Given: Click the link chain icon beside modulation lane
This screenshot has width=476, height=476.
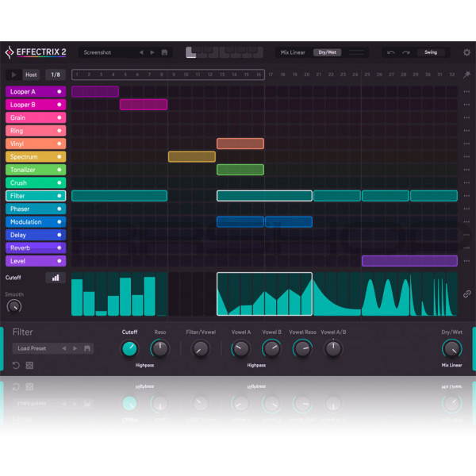Looking at the screenshot, I should pos(466,294).
